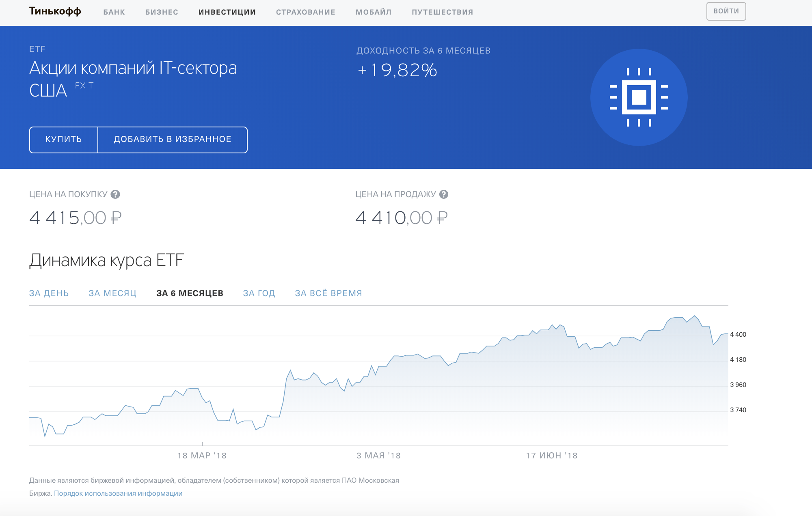The image size is (812, 516).
Task: Click the 4 180 axis value
Action: [738, 360]
